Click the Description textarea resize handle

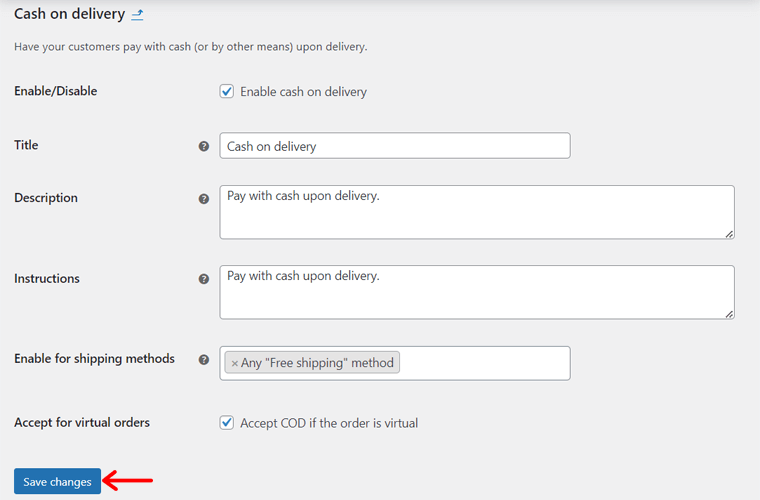(x=729, y=234)
